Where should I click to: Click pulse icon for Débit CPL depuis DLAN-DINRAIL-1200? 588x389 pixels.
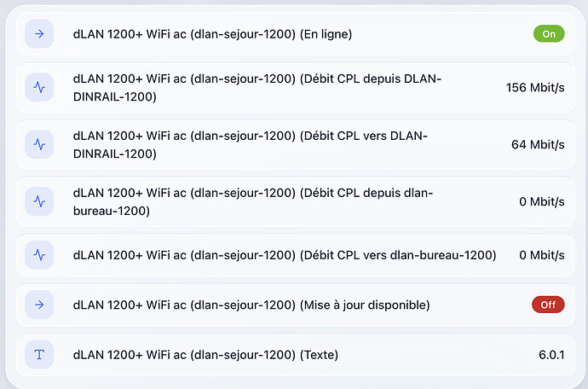click(39, 88)
